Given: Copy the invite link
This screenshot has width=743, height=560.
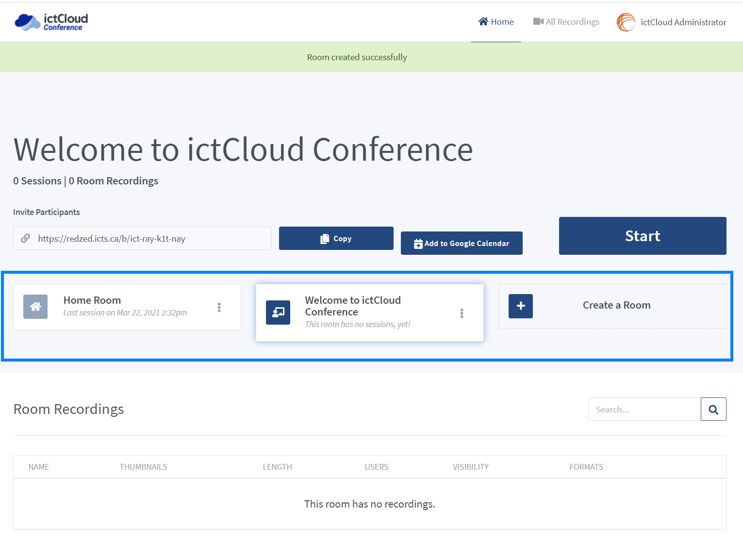Looking at the screenshot, I should coord(336,238).
